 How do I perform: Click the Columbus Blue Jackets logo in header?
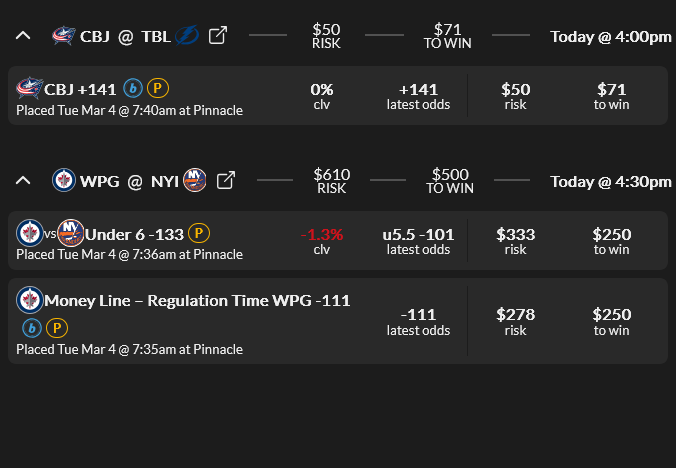coord(64,36)
